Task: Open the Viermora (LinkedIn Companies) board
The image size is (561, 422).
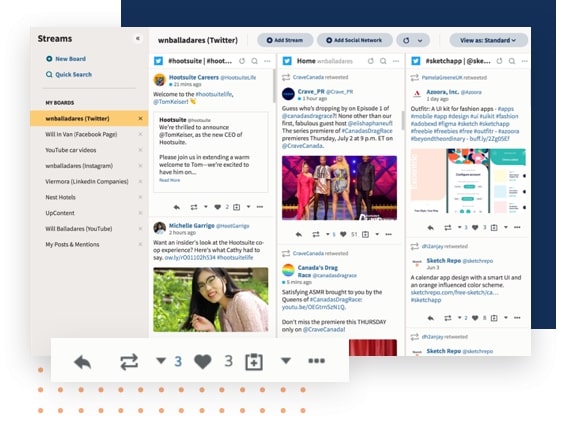Action: click(x=87, y=181)
